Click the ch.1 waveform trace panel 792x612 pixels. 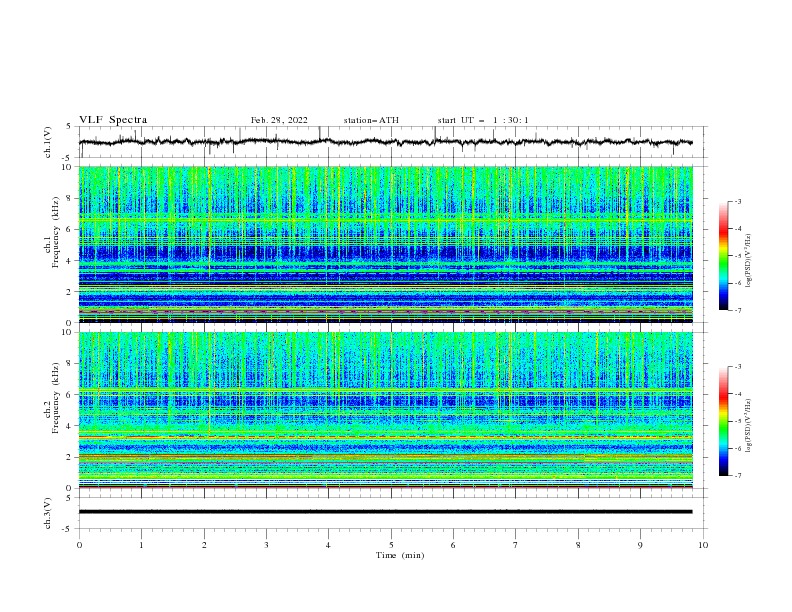(393, 142)
